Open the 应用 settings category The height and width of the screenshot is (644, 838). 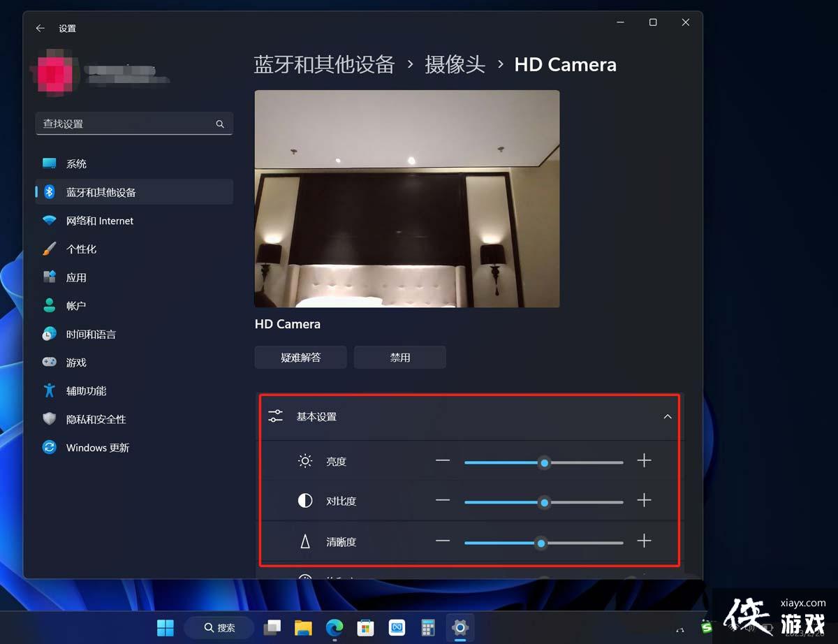click(x=77, y=277)
